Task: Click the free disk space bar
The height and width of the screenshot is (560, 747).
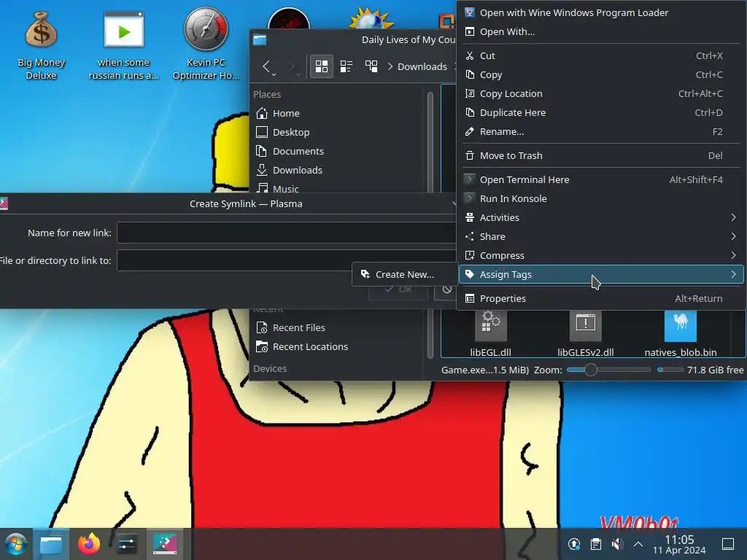Action: [x=670, y=370]
